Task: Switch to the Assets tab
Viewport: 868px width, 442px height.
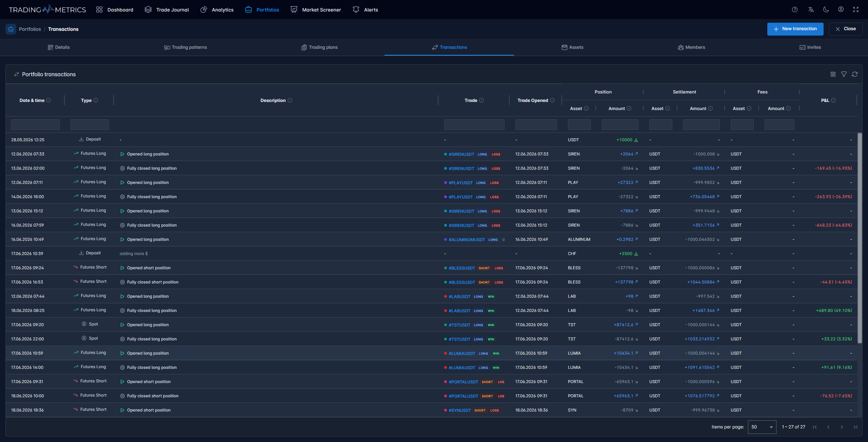Action: pyautogui.click(x=573, y=47)
